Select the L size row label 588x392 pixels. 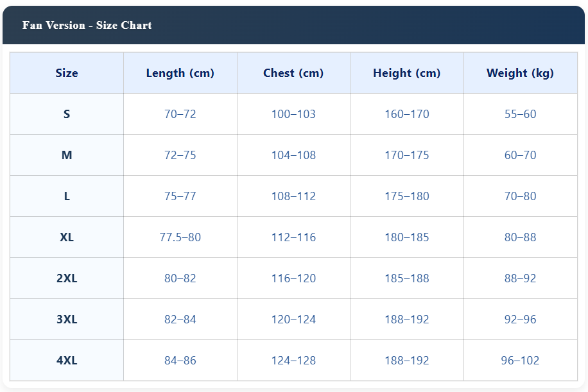pos(67,196)
